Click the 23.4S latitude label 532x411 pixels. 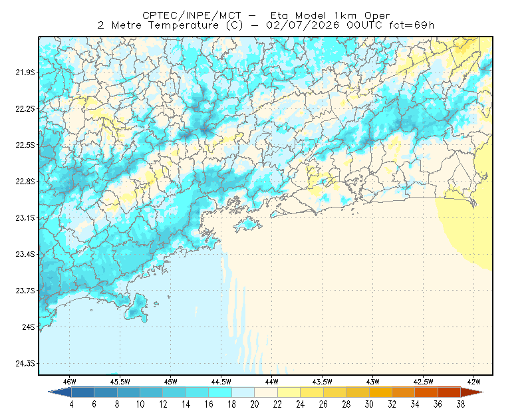coord(25,254)
